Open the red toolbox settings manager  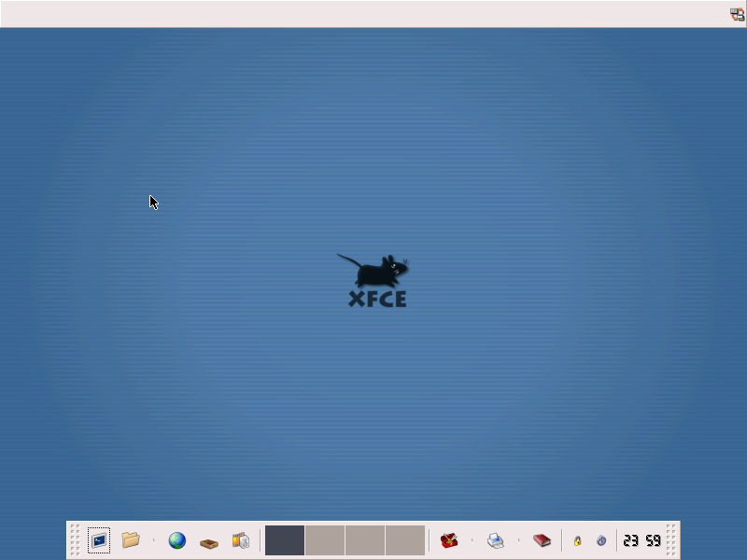point(449,540)
